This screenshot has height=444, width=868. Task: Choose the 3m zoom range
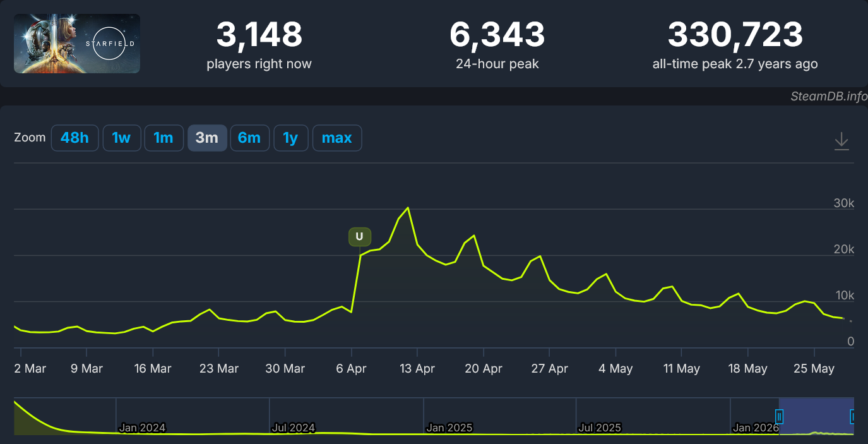click(207, 138)
